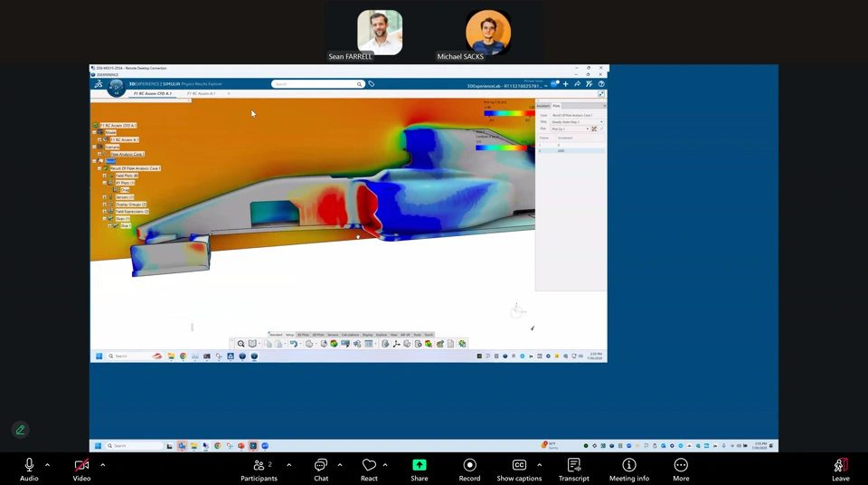Select Slice.1 in the tree
Screen dimensions: 868x485
[126, 225]
